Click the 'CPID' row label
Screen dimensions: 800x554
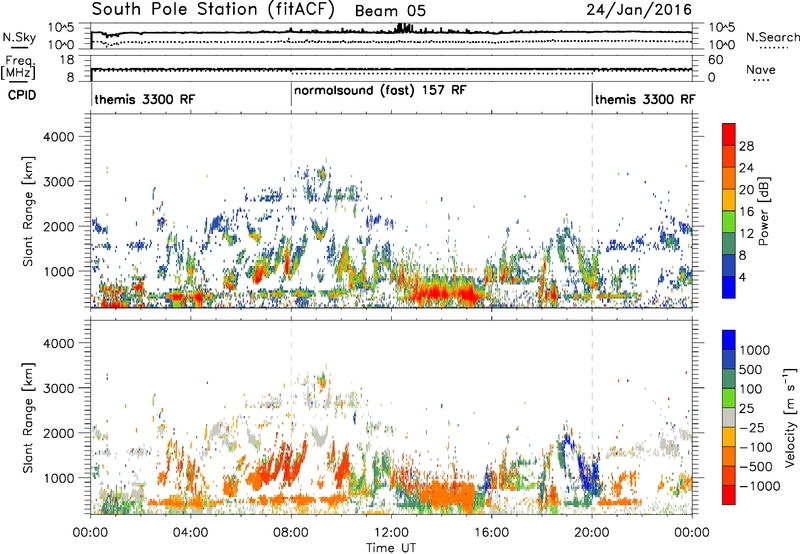pos(22,95)
